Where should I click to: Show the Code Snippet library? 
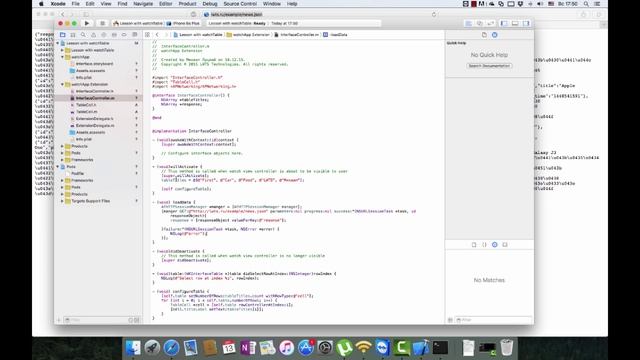pos(484,244)
